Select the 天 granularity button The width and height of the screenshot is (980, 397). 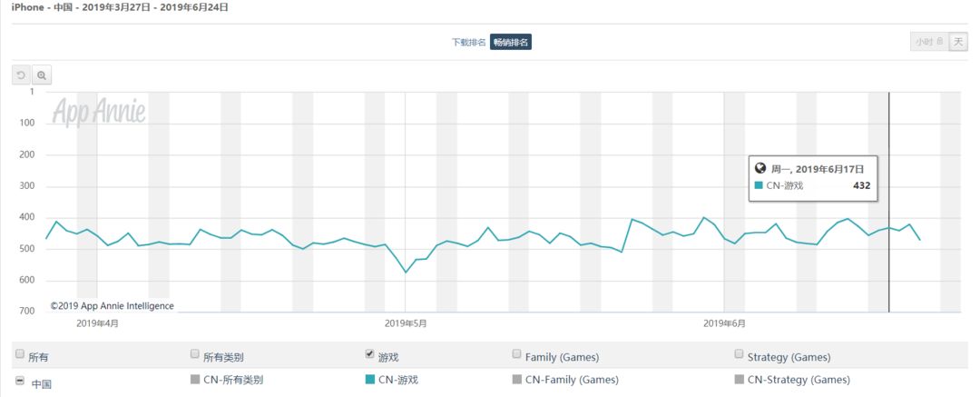[x=958, y=42]
